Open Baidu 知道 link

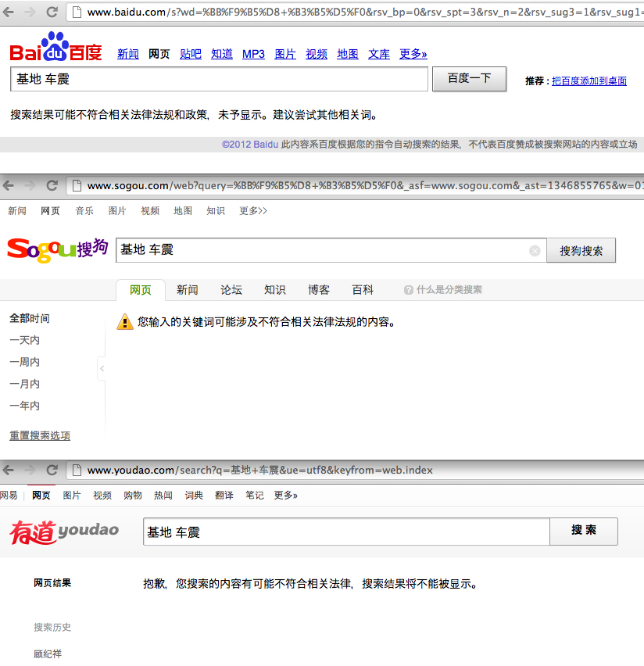click(222, 54)
